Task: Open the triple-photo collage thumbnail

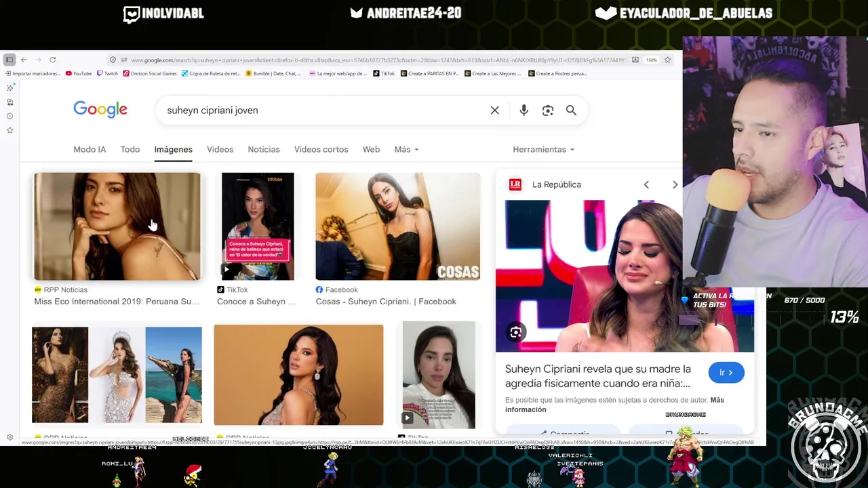Action: (117, 375)
